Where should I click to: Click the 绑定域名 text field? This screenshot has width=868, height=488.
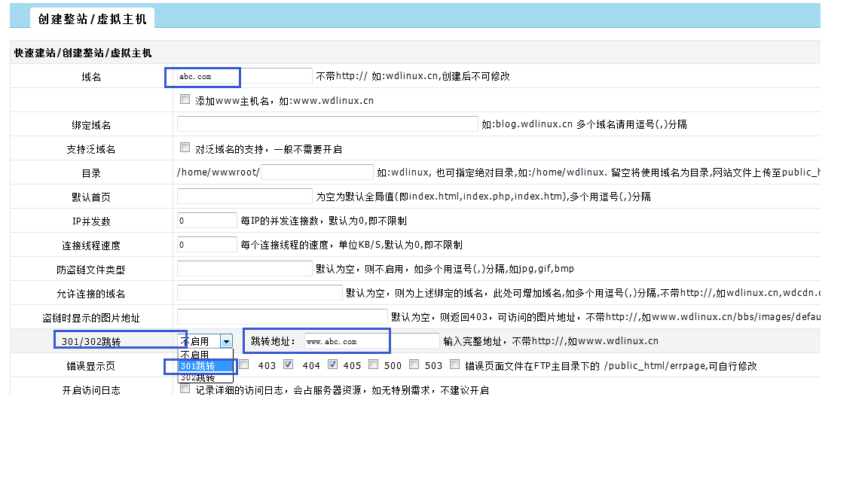pos(327,124)
